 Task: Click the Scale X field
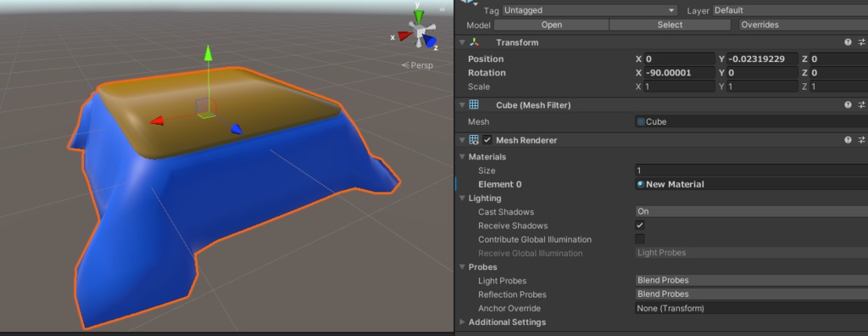(679, 87)
